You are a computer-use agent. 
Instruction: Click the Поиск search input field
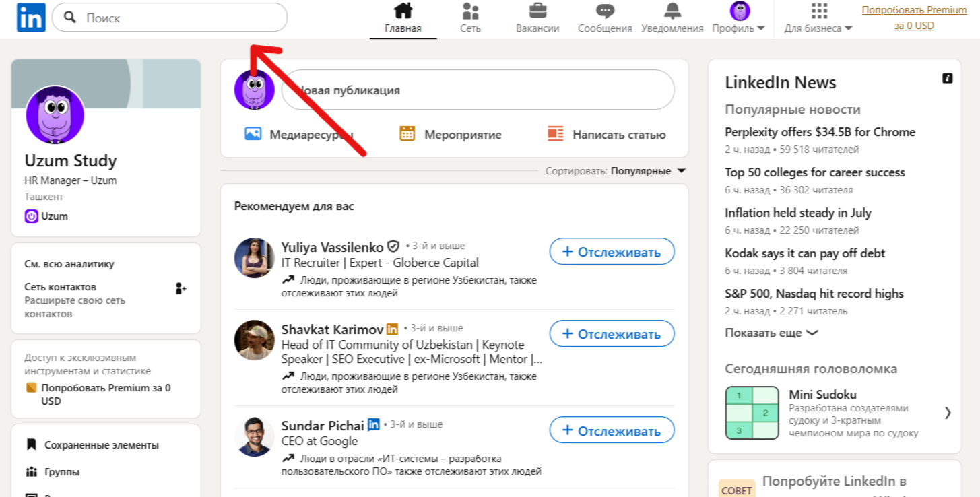coord(170,18)
